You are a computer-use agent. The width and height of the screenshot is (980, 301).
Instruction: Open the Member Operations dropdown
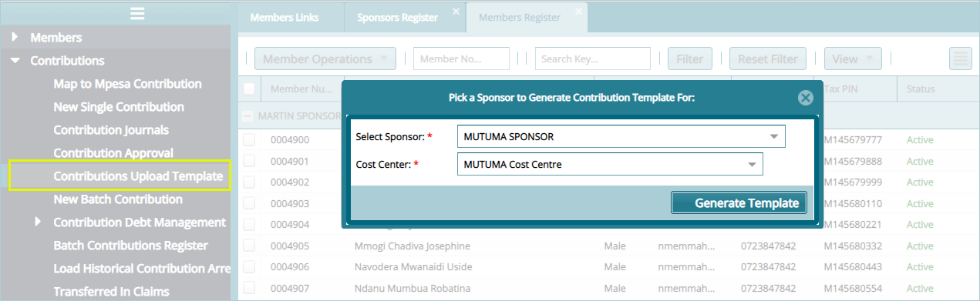325,59
